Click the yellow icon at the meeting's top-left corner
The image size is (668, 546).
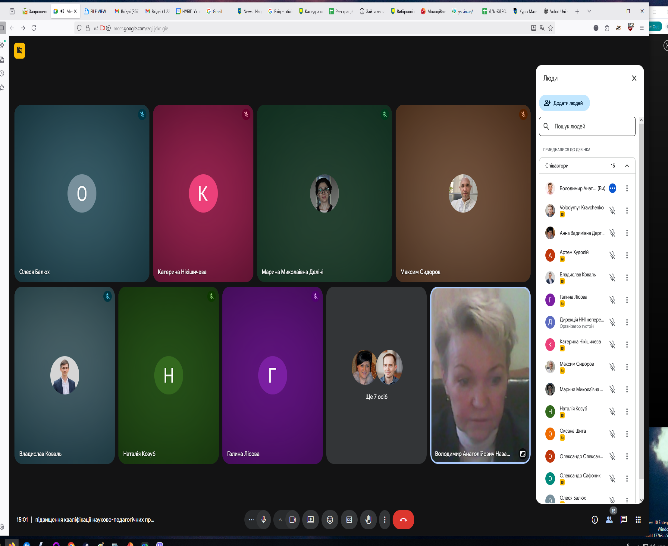click(x=20, y=51)
